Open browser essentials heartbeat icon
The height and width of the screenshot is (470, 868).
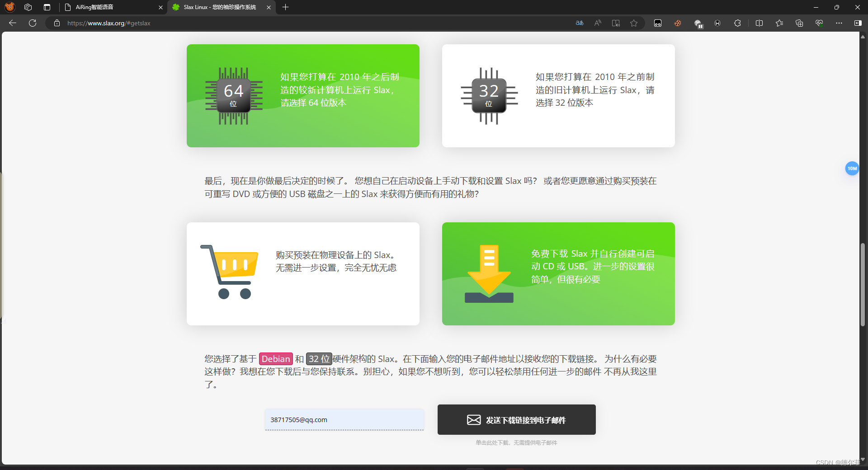(x=819, y=23)
